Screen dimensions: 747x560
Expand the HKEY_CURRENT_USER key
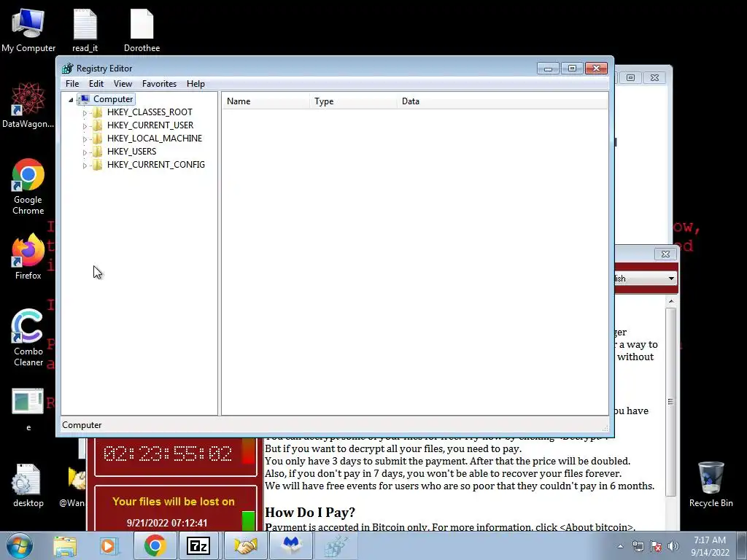(x=85, y=125)
